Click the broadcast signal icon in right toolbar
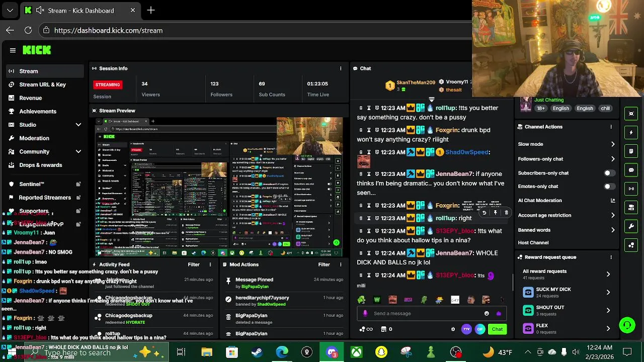 [x=631, y=189]
